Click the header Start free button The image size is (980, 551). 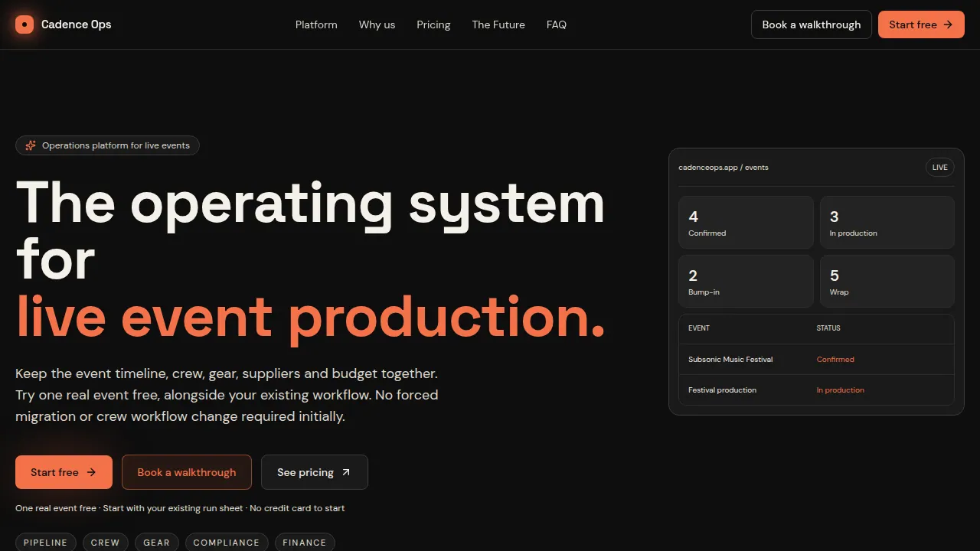click(921, 24)
